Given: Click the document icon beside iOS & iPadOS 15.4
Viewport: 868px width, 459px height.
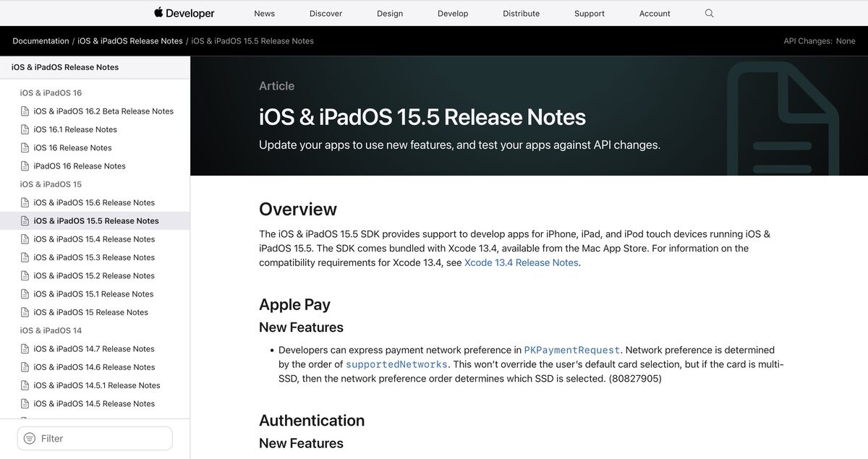Looking at the screenshot, I should point(25,239).
